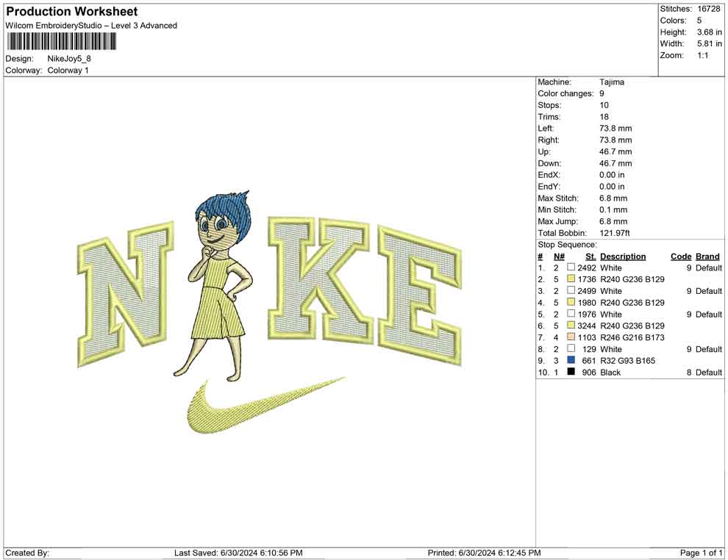The height and width of the screenshot is (560, 728).
Task: Click the white swatch in stop 3
Action: point(571,290)
